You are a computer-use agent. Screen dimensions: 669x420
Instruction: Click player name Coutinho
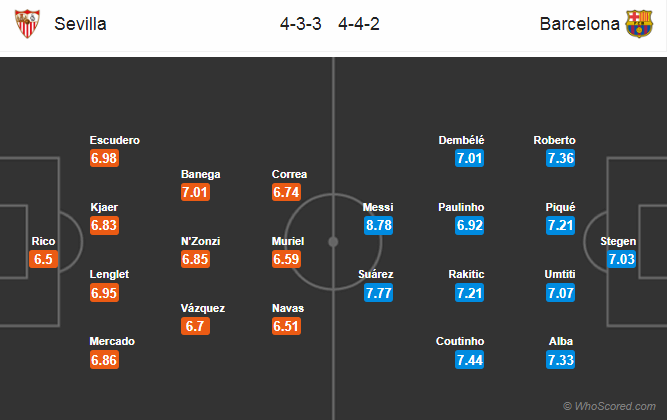click(x=461, y=341)
